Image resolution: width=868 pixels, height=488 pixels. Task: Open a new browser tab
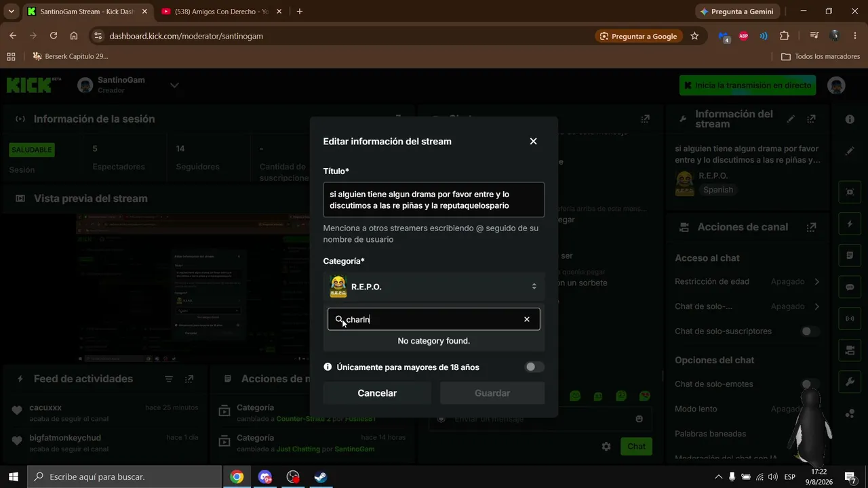coord(300,12)
